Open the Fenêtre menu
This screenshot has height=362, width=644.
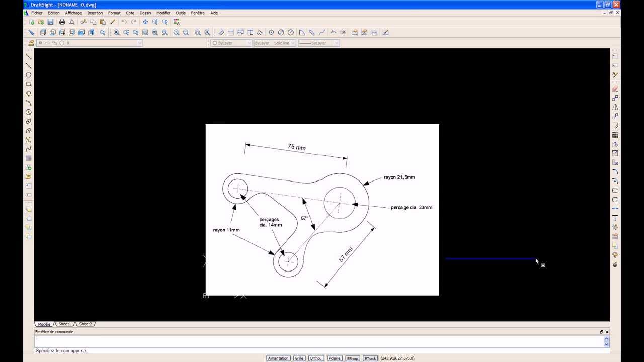coord(198,13)
